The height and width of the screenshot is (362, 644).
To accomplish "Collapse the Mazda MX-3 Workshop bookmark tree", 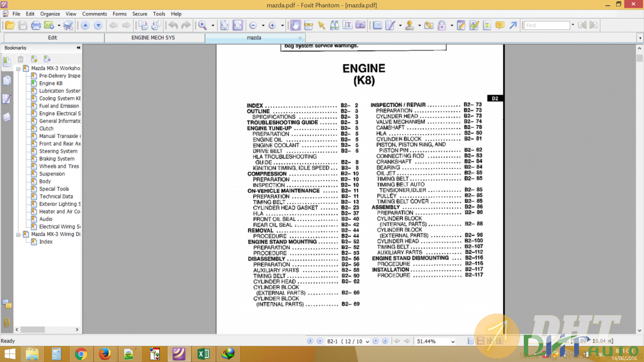I will 18,69.
